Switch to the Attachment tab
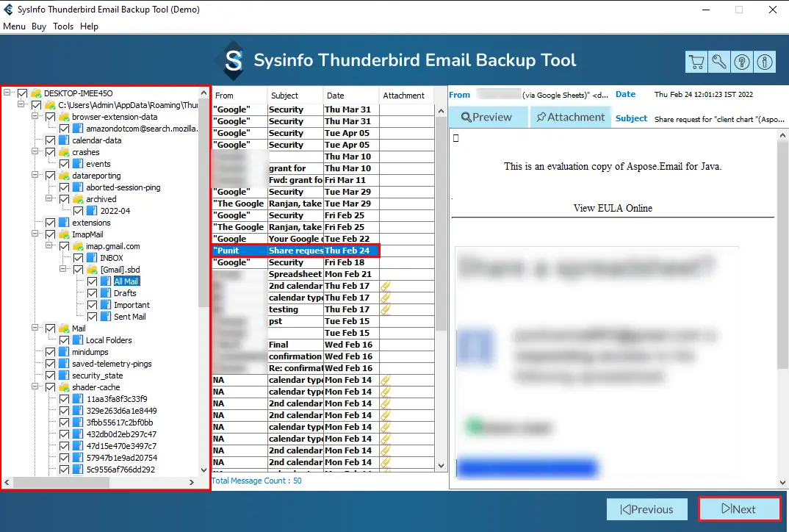Viewport: 789px width, 532px height. point(570,117)
